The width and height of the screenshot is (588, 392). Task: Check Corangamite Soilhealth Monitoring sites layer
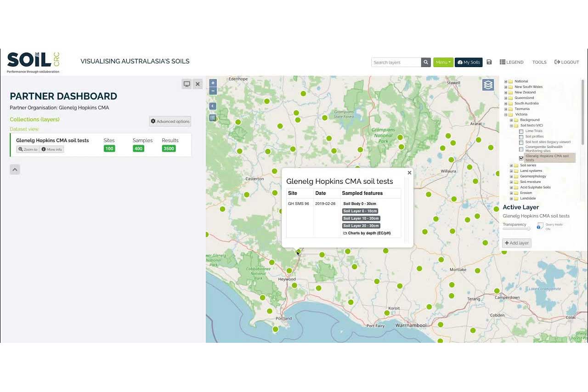[x=521, y=149]
